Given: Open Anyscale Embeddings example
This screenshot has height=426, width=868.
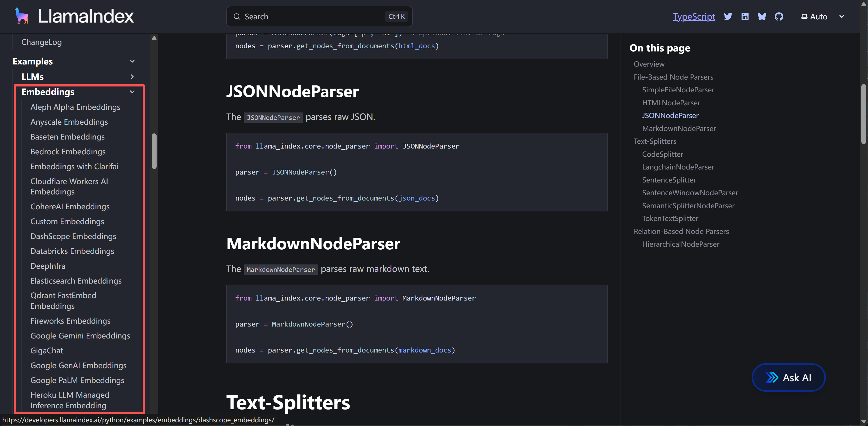Looking at the screenshot, I should (x=69, y=122).
